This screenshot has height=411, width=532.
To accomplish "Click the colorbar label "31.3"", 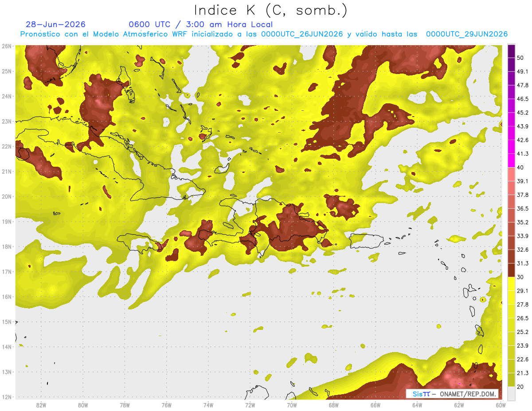I will (x=523, y=263).
